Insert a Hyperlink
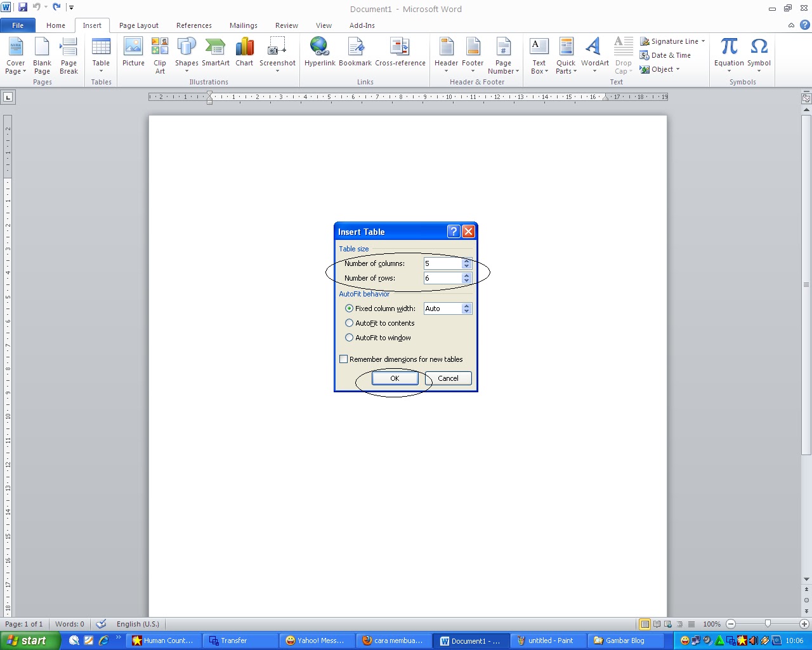Image resolution: width=812 pixels, height=650 pixels. point(320,52)
